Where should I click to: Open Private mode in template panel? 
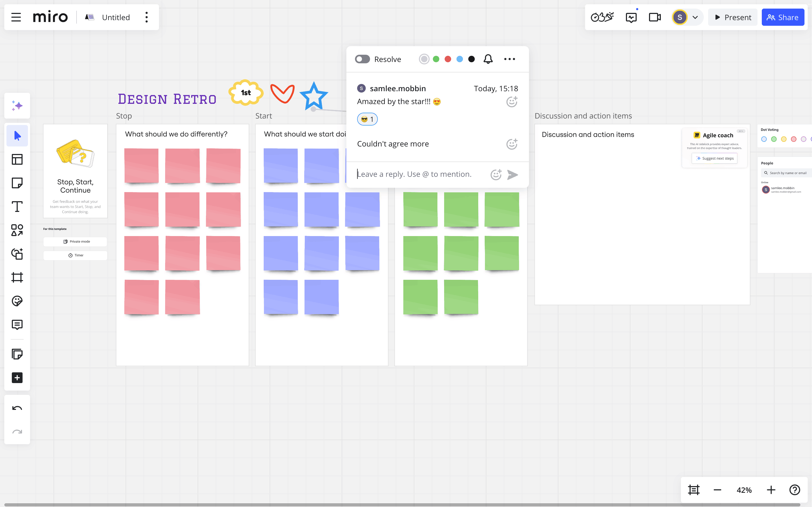pos(75,241)
